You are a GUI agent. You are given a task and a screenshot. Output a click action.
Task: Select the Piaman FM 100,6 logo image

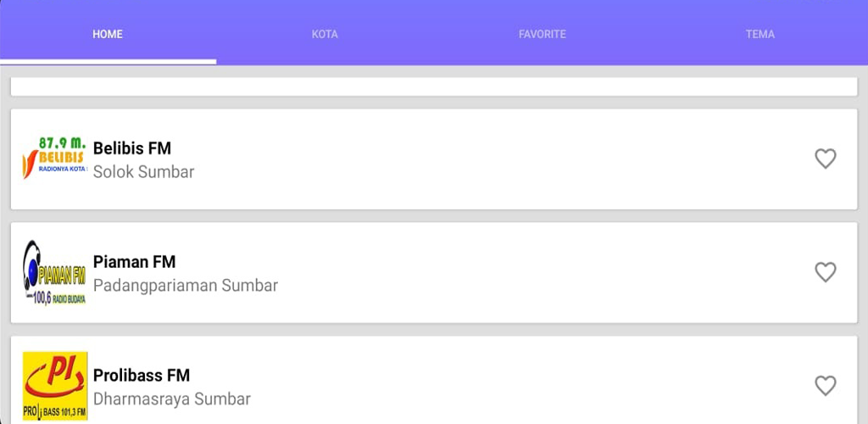pyautogui.click(x=55, y=272)
